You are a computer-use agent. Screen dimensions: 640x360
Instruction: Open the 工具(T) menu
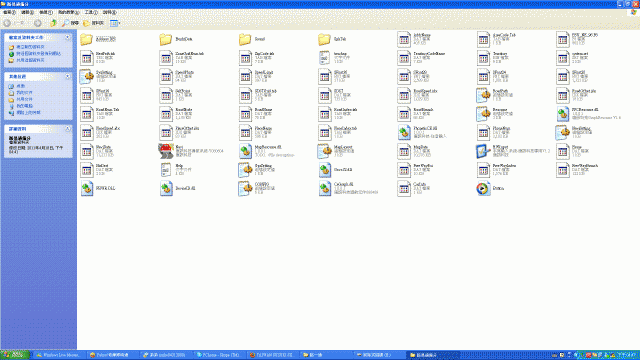click(91, 13)
